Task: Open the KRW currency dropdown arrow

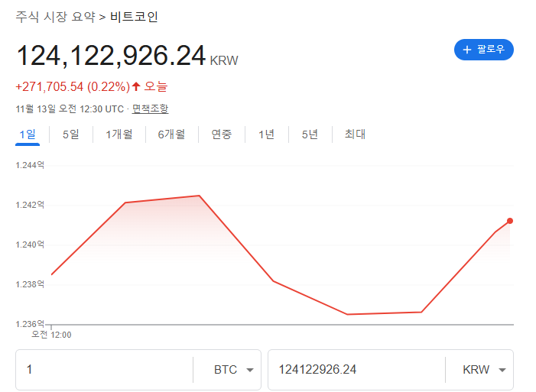Action: pos(502,370)
